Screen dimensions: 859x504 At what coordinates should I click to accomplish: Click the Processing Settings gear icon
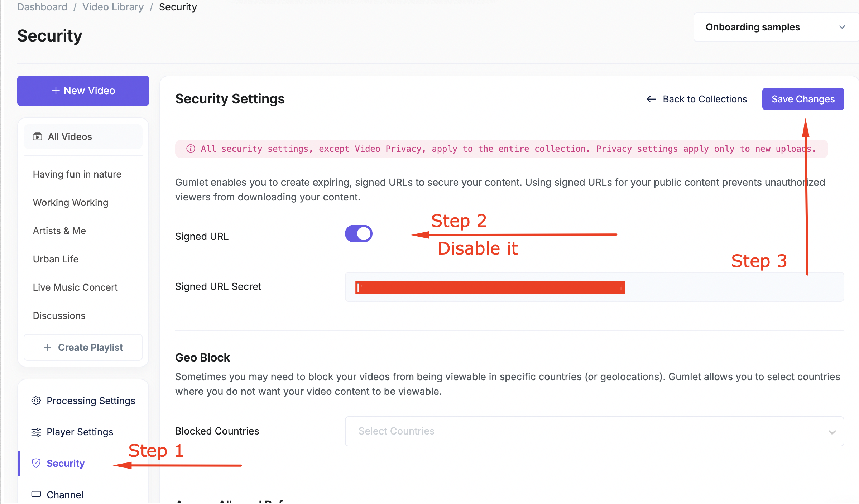point(36,401)
